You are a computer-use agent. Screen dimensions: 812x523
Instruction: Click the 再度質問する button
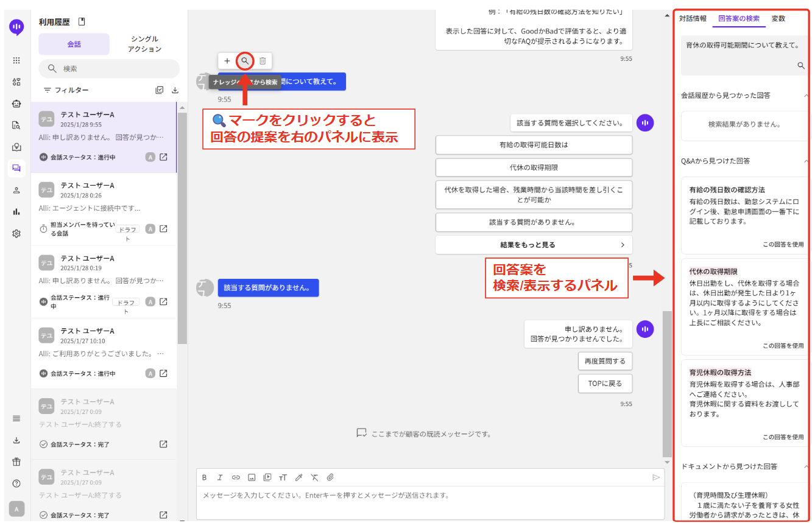point(605,361)
